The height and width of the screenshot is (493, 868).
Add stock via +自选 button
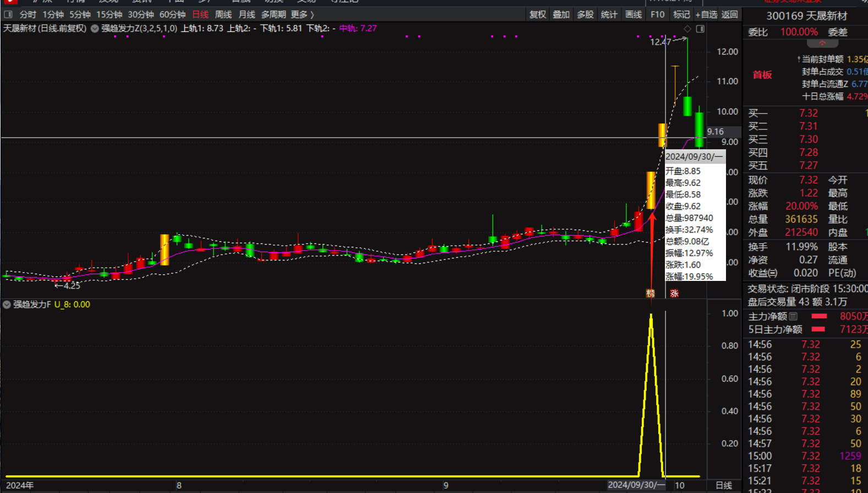tap(706, 14)
